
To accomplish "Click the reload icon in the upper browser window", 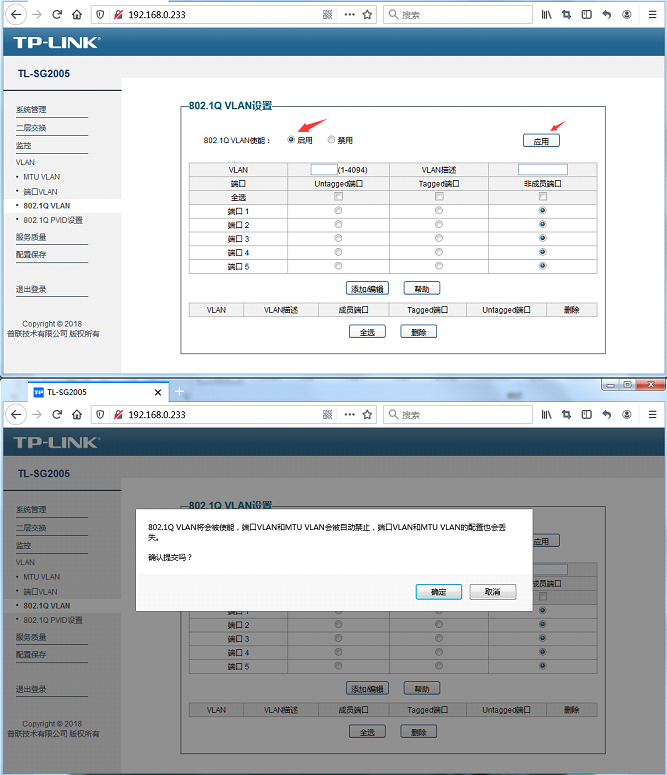I will tap(57, 15).
